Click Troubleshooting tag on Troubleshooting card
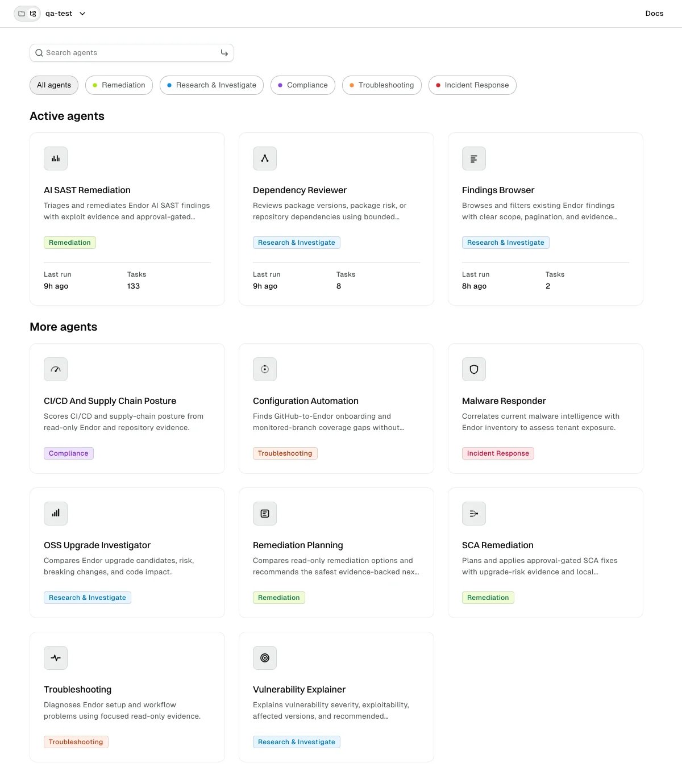682x784 pixels. tap(76, 742)
